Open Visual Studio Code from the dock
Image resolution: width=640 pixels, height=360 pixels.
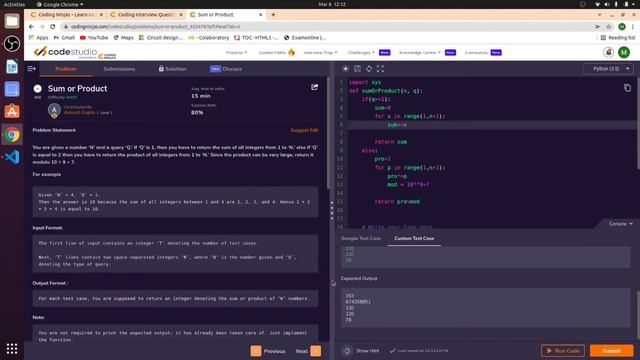point(12,157)
